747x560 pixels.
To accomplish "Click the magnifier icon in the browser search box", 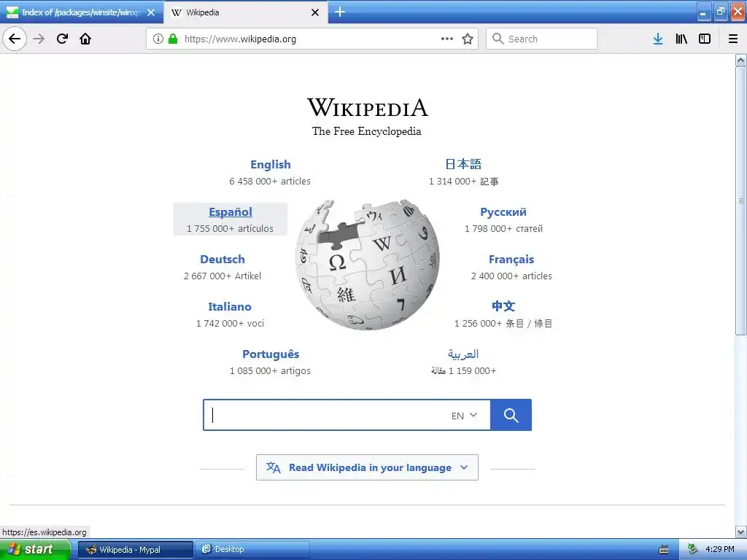I will click(498, 39).
